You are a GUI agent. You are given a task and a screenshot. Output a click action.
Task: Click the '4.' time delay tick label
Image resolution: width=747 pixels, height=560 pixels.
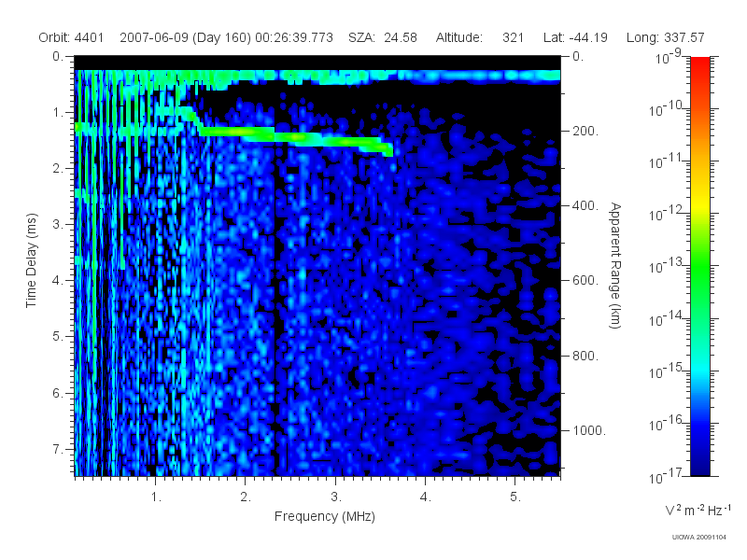(58, 281)
